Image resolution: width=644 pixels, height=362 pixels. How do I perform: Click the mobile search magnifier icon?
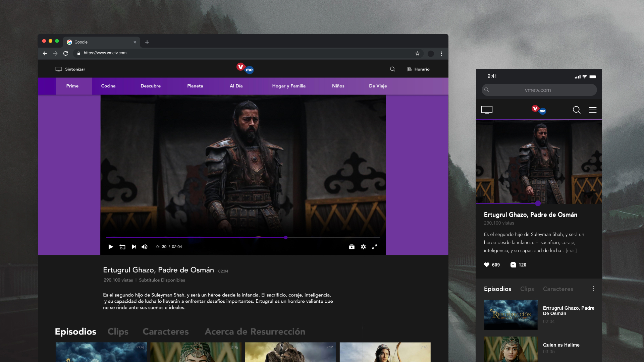tap(577, 110)
